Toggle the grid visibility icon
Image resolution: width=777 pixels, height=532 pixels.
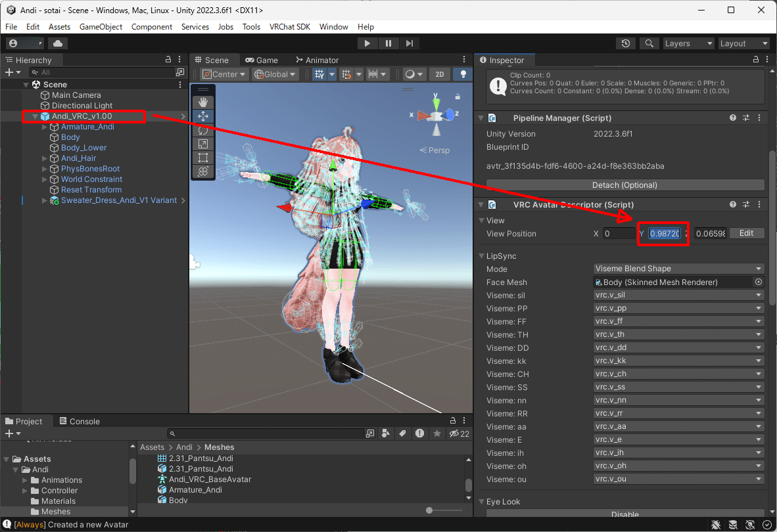319,74
